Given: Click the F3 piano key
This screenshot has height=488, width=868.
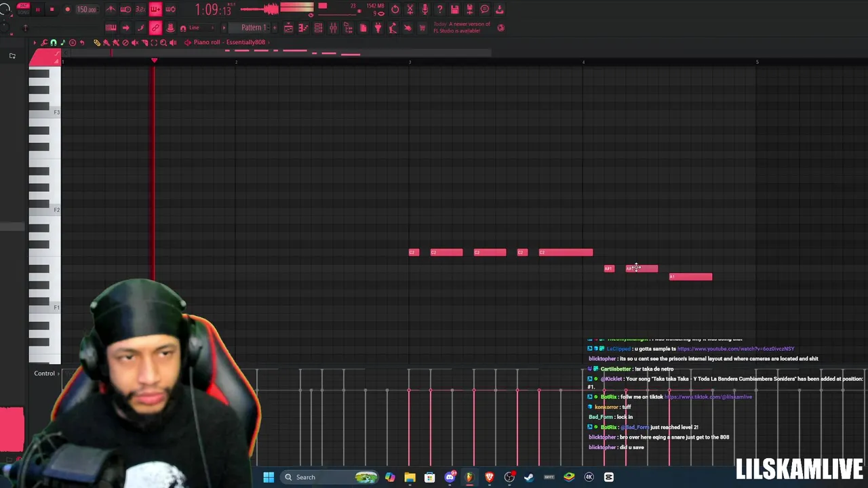Looking at the screenshot, I should point(45,112).
